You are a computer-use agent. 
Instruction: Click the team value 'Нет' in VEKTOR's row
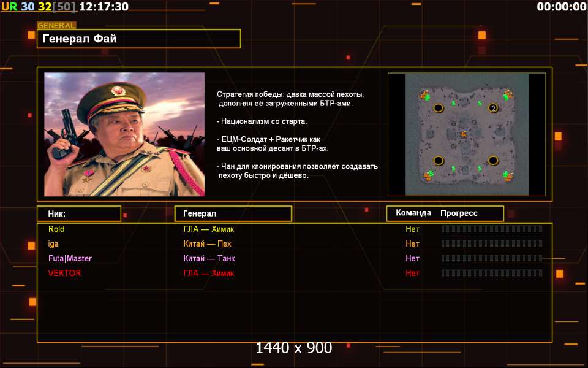pyautogui.click(x=412, y=273)
